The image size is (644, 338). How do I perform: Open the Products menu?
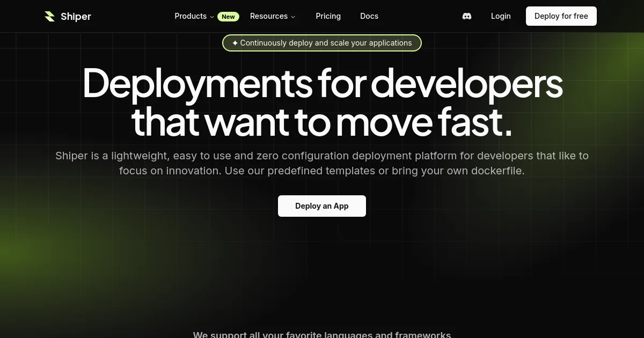point(191,16)
